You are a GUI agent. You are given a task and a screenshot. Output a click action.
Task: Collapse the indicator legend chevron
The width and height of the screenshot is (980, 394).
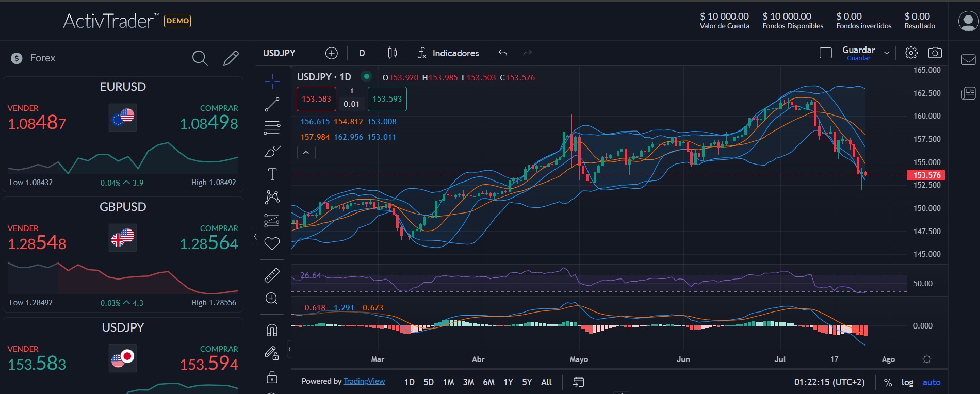(x=306, y=153)
